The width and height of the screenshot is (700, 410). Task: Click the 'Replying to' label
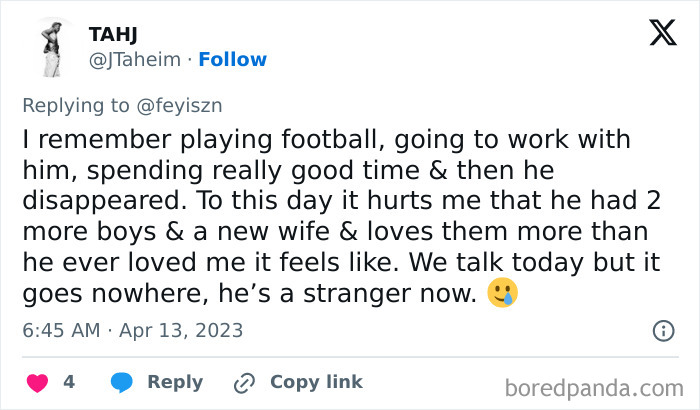(x=76, y=103)
